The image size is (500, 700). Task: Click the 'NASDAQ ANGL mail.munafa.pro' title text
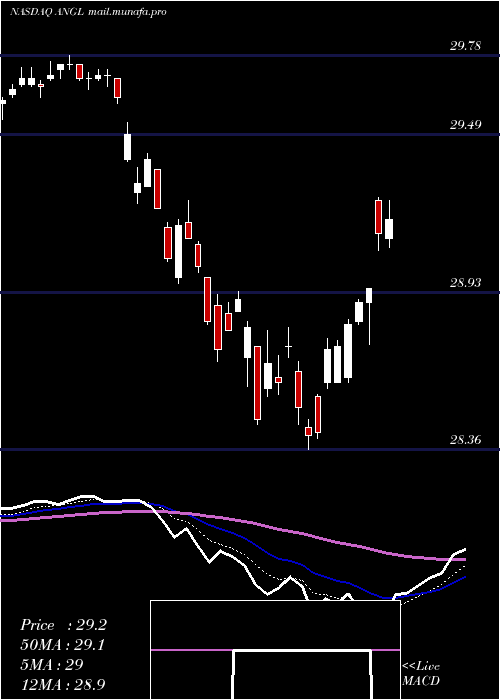(x=88, y=12)
